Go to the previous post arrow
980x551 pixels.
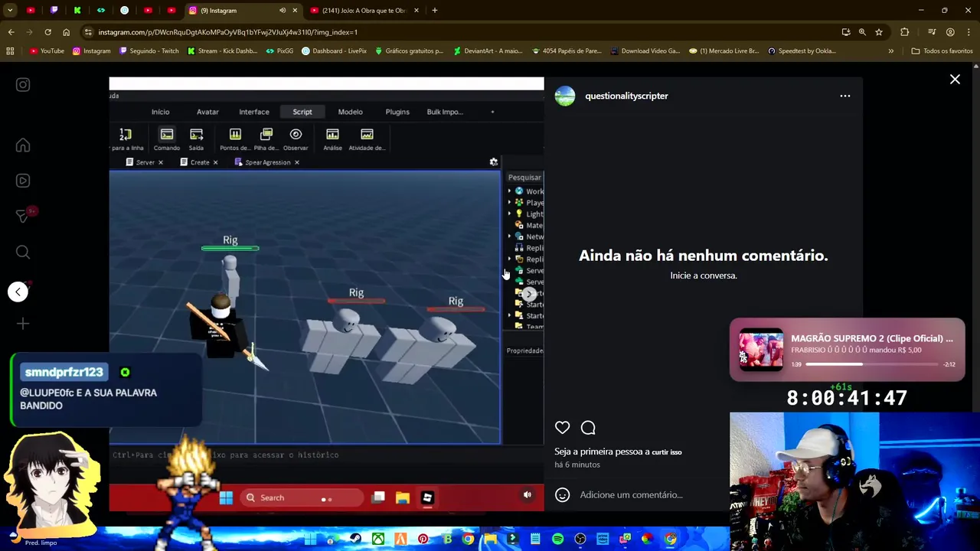[x=18, y=292]
